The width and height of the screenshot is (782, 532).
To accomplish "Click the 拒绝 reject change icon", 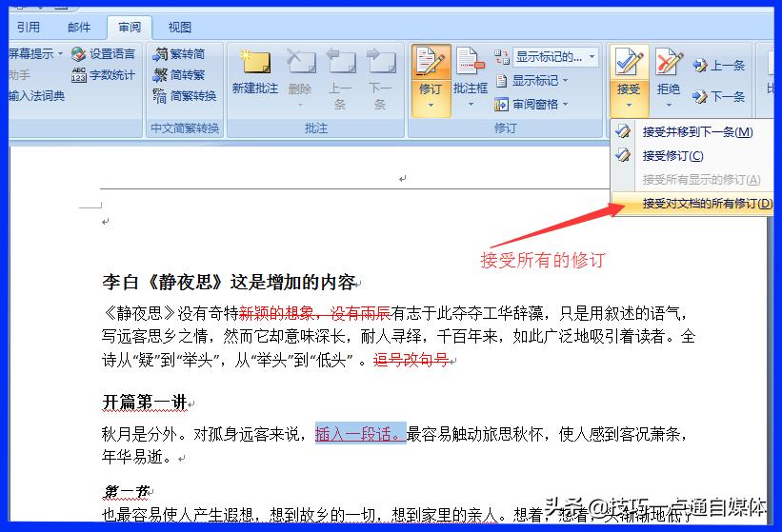I will coord(669,62).
